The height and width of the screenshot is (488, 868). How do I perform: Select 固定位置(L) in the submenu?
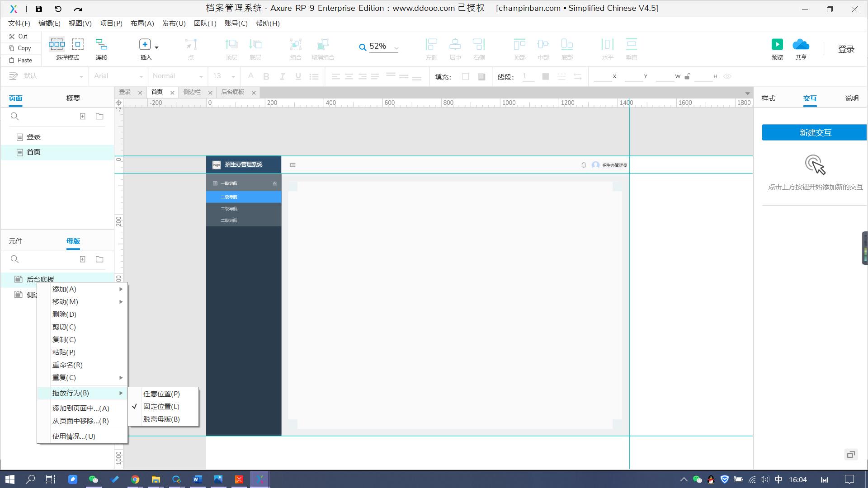pos(161,406)
